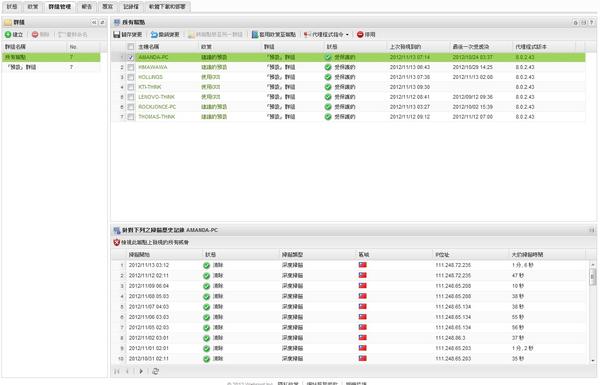Screen dimensions: 600x385
Task: Click the privacy policy footer link
Action: point(288,383)
